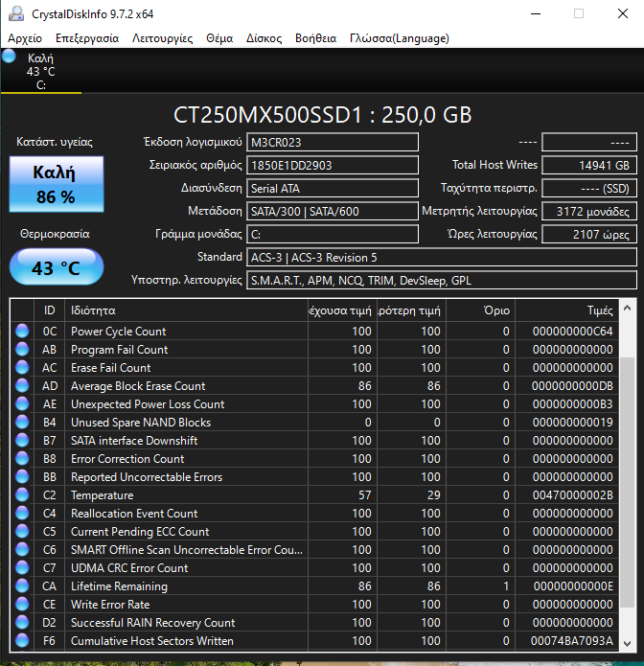Open the Αρχείο menu
This screenshot has width=644, height=666.
(25, 38)
